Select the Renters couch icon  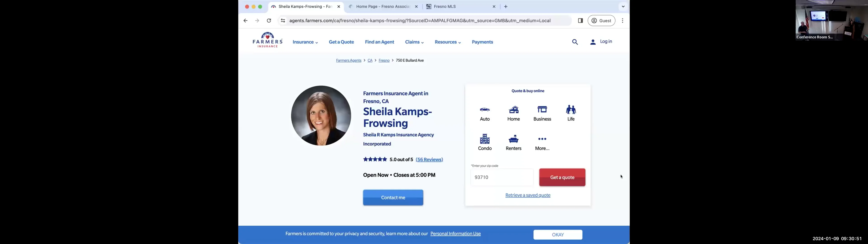(514, 139)
